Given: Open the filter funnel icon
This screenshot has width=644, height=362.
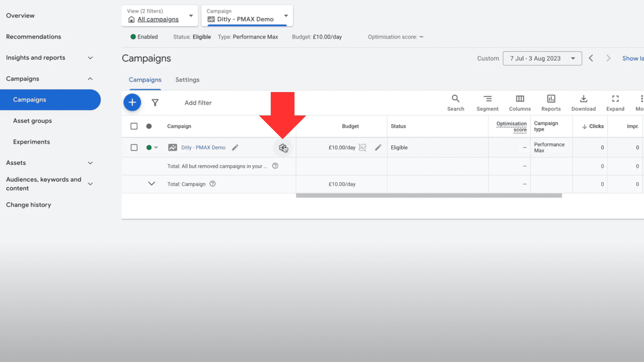Looking at the screenshot, I should 155,103.
